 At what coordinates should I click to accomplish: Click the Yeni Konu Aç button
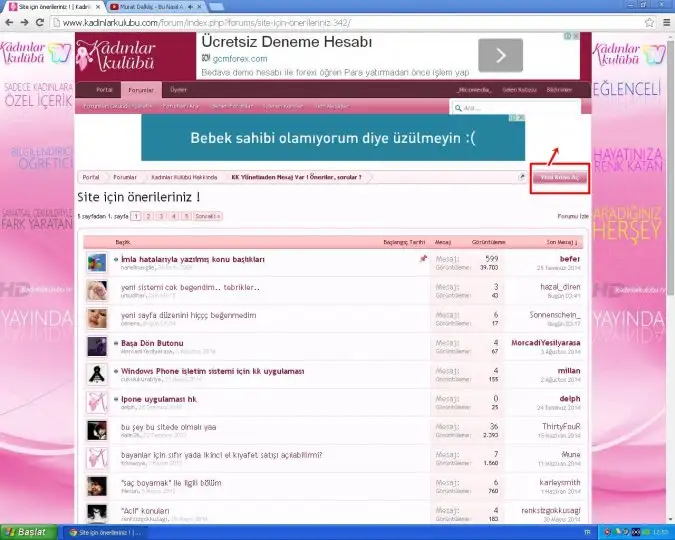(x=559, y=176)
